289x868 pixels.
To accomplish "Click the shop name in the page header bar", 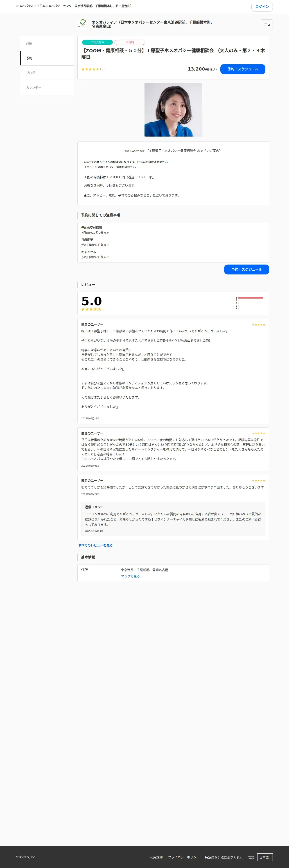I will [x=74, y=6].
